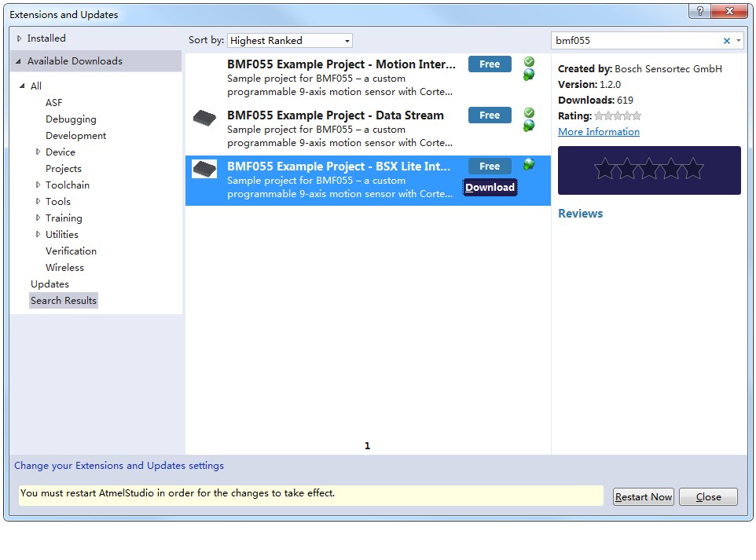
Task: Click chip thumbnail of Data Stream project
Action: [x=204, y=118]
